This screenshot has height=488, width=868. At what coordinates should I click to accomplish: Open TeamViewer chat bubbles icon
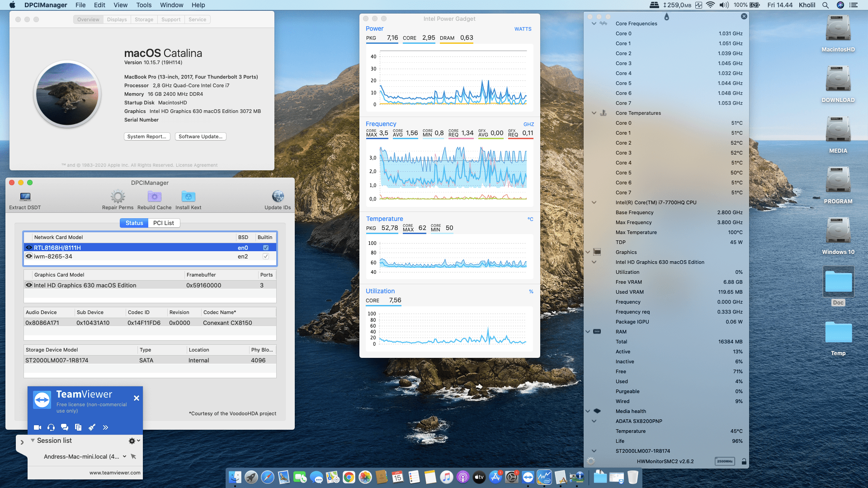point(65,427)
